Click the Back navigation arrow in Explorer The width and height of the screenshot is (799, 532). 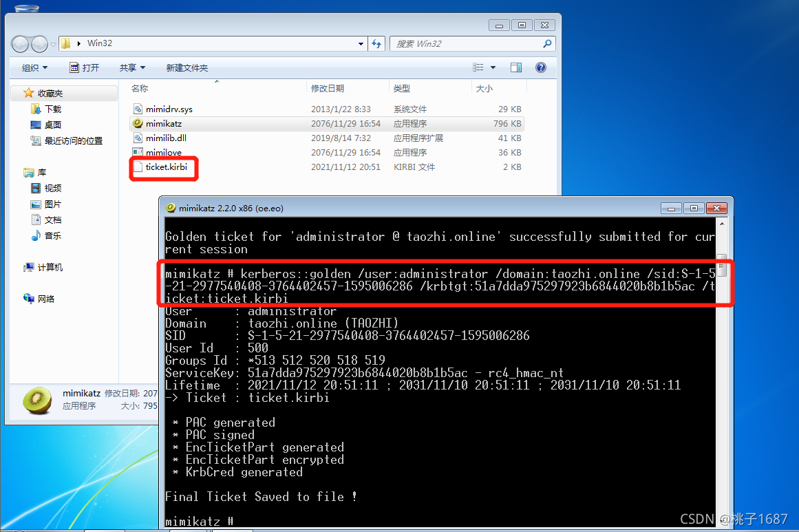point(21,44)
